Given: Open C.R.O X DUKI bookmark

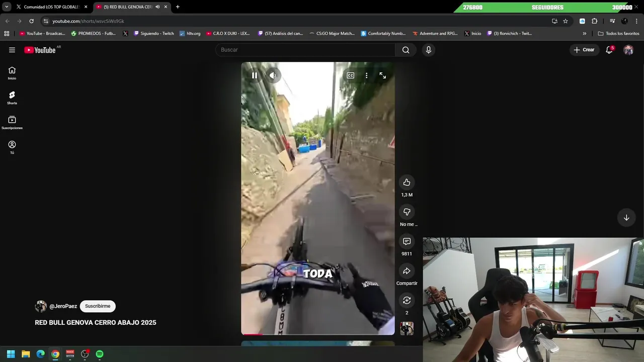Looking at the screenshot, I should (x=228, y=34).
